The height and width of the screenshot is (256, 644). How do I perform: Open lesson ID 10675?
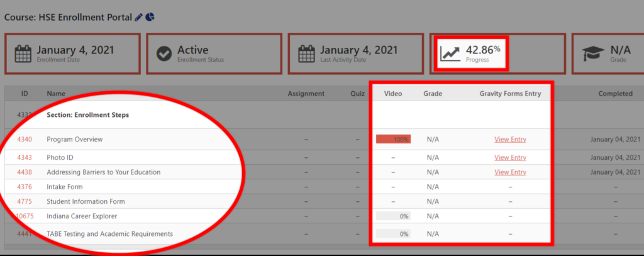(x=25, y=216)
